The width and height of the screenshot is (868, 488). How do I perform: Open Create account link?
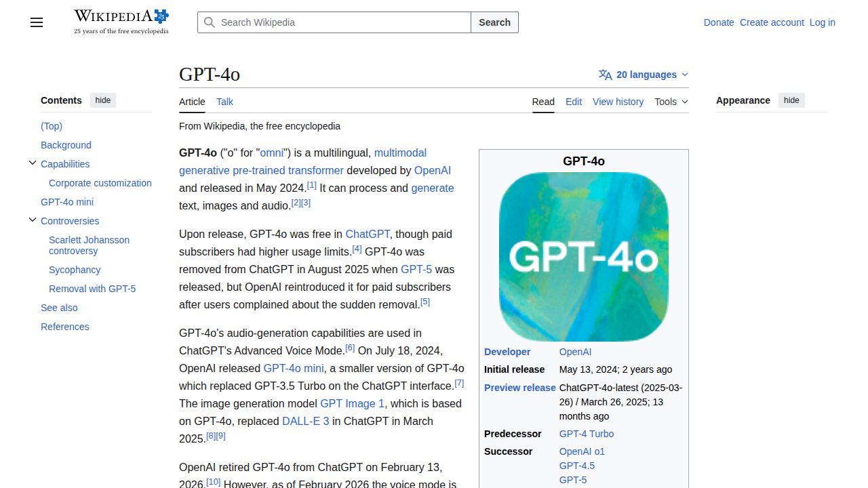[x=772, y=22]
